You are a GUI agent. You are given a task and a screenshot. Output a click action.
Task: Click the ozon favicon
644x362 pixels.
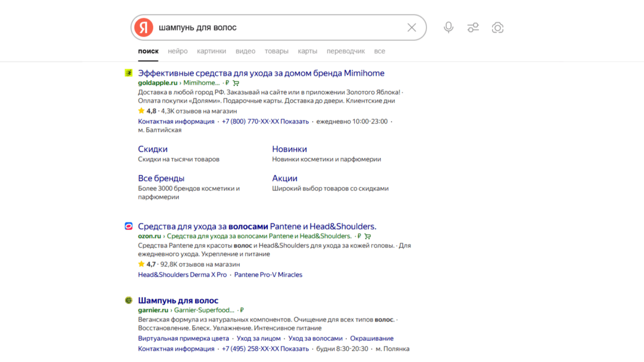128,226
